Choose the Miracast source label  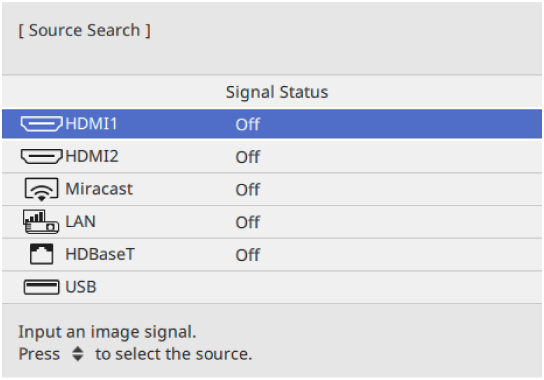(x=99, y=189)
